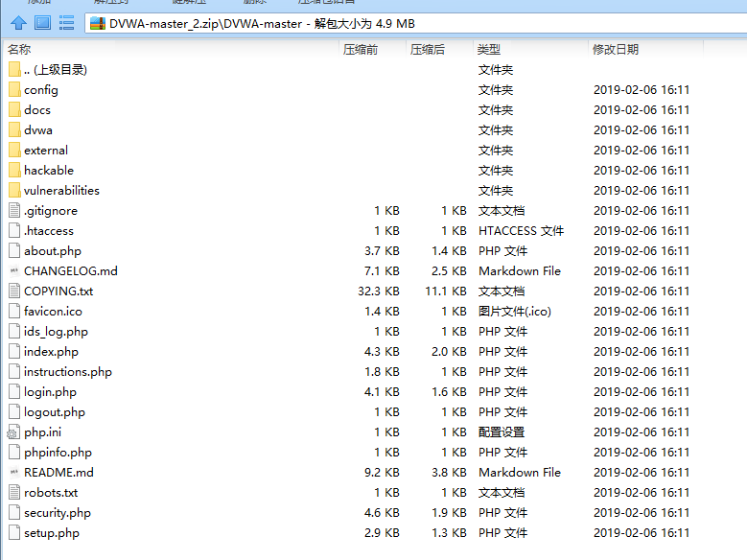Click the HTACCESS 文件 type cell
This screenshot has width=747, height=560.
coord(521,231)
